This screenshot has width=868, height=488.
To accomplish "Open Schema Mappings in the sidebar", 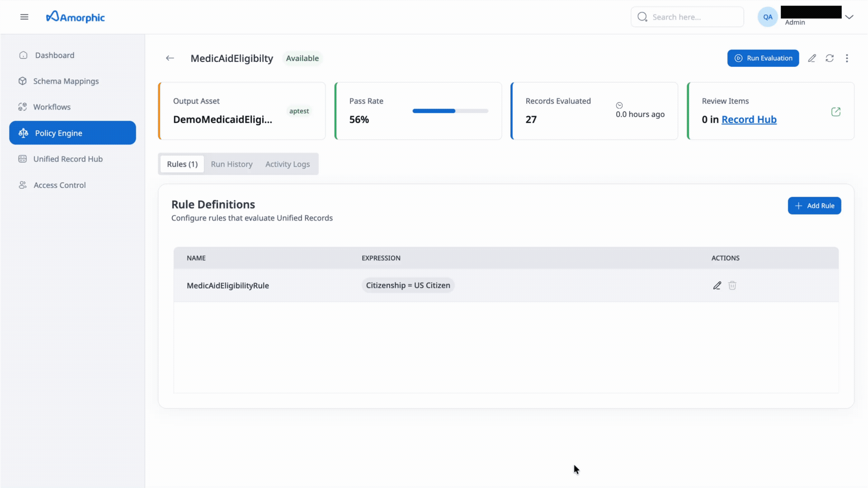I will 66,81.
